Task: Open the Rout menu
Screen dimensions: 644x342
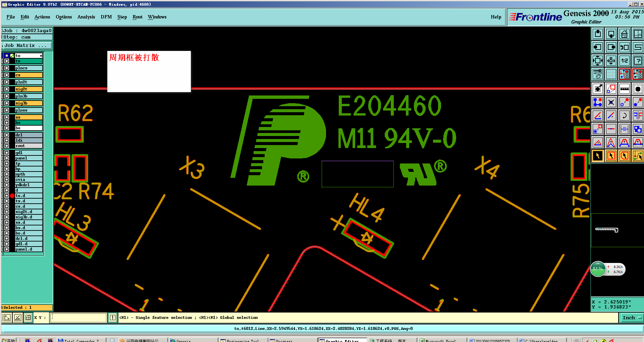Action: (138, 17)
